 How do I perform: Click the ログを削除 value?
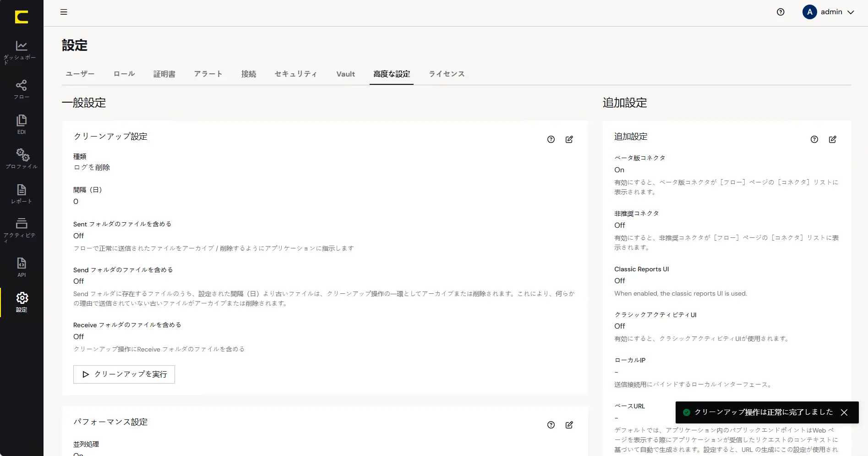tap(92, 168)
